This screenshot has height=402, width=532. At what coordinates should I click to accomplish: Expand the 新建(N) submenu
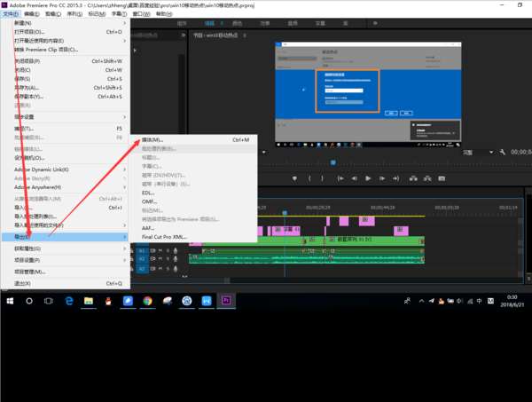[66, 23]
